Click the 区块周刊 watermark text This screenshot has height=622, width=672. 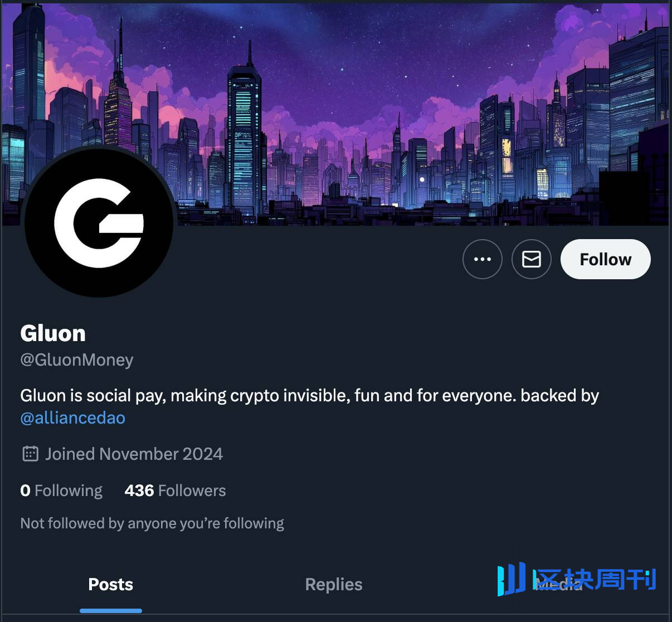(595, 580)
